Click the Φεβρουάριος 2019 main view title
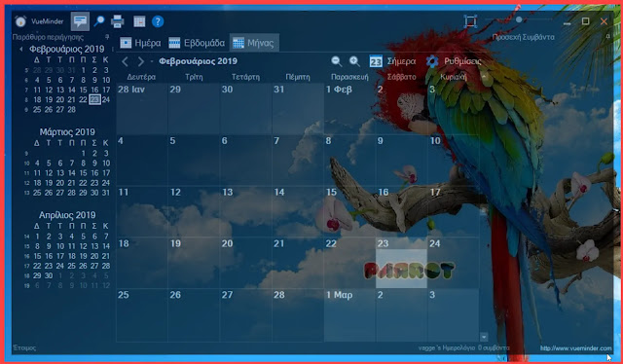 [x=198, y=61]
